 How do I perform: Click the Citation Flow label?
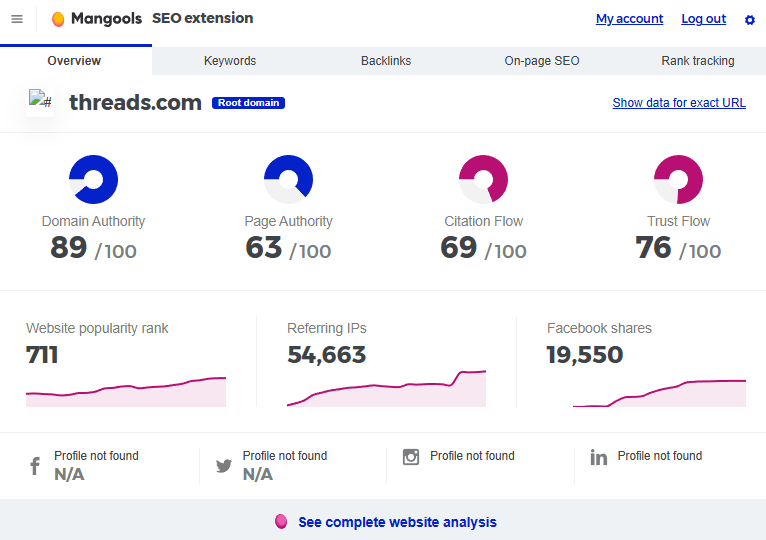click(x=483, y=221)
